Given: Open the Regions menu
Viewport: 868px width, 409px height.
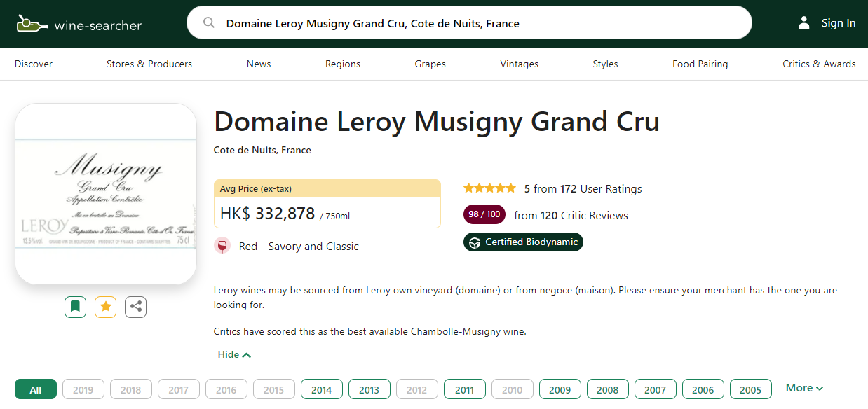Looking at the screenshot, I should point(342,64).
